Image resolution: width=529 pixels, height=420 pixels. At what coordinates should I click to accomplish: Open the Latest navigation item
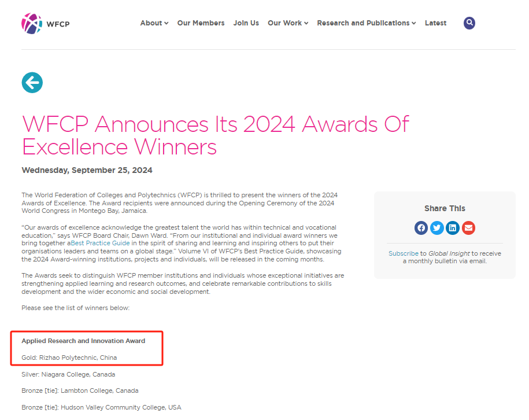click(435, 23)
